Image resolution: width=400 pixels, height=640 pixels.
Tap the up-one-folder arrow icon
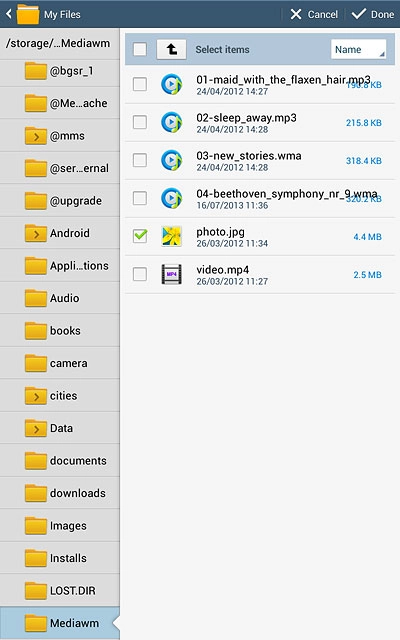[171, 49]
